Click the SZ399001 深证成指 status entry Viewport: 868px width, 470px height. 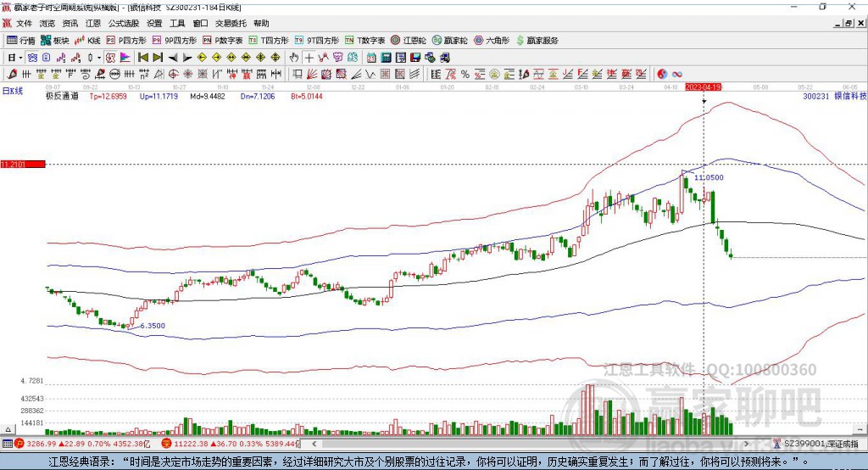pyautogui.click(x=820, y=444)
